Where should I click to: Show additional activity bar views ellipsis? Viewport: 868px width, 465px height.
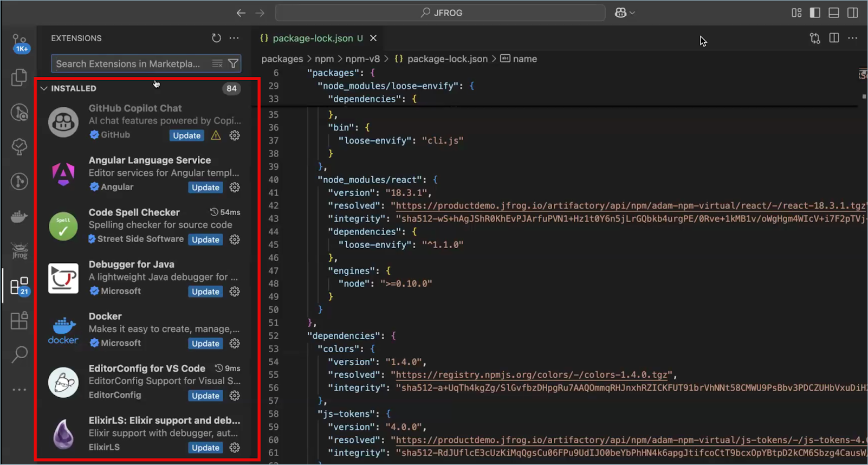[x=20, y=389]
